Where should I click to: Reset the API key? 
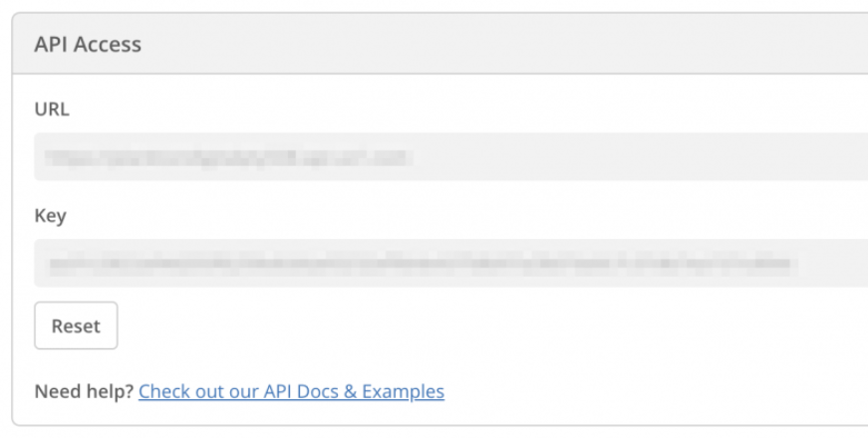76,326
